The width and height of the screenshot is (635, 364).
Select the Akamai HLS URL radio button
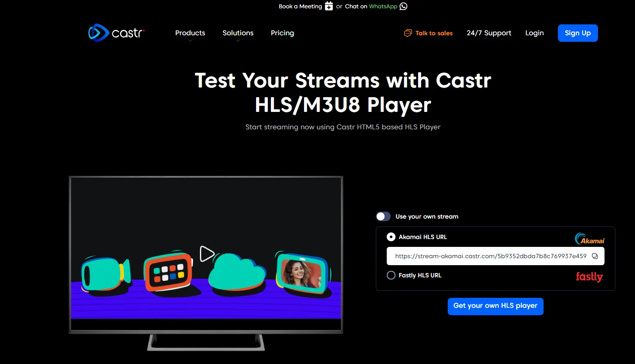(x=391, y=237)
